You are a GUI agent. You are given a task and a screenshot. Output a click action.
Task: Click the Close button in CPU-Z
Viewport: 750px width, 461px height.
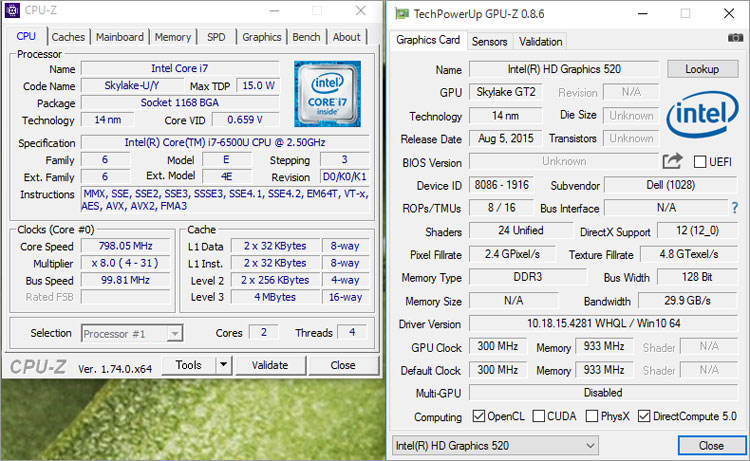(343, 365)
